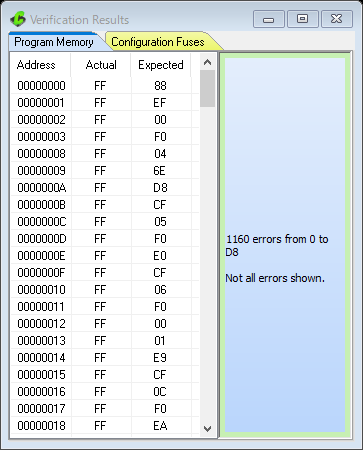
Task: Click actual FF for address 00000018
Action: pos(100,426)
